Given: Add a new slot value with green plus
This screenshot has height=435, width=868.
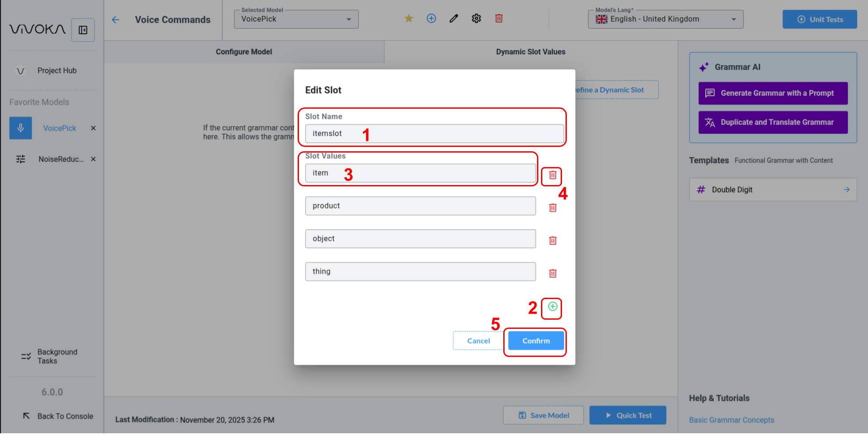Looking at the screenshot, I should [552, 307].
